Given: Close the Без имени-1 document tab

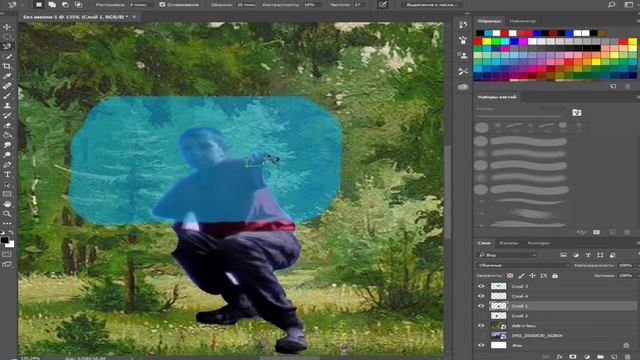Looking at the screenshot, I should point(134,17).
